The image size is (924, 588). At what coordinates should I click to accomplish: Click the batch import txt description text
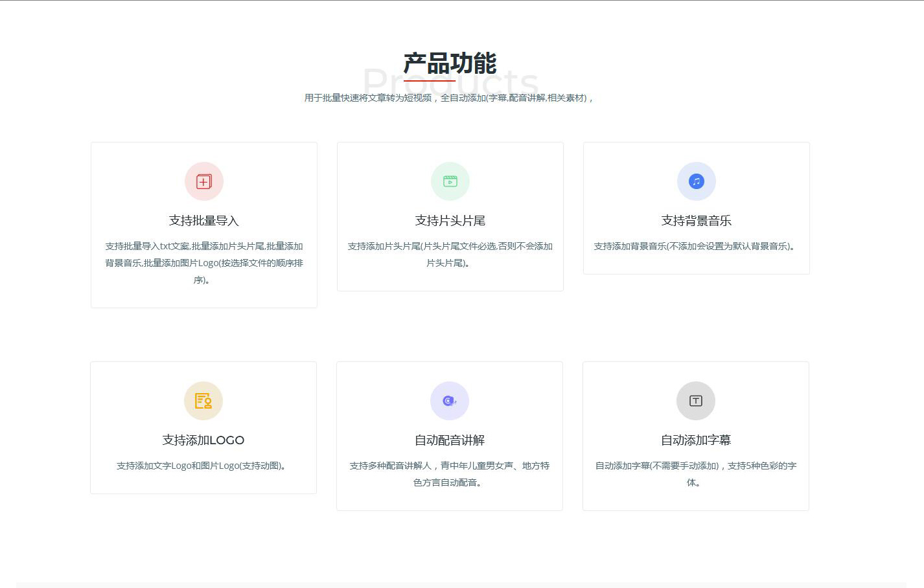(204, 263)
